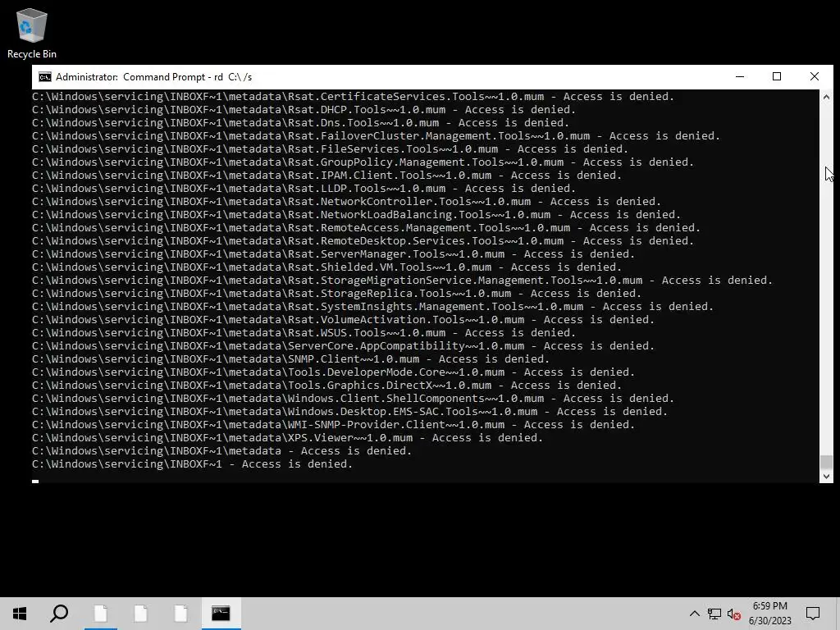840x630 pixels.
Task: Switch to the third blank taskbar app
Action: [180, 614]
